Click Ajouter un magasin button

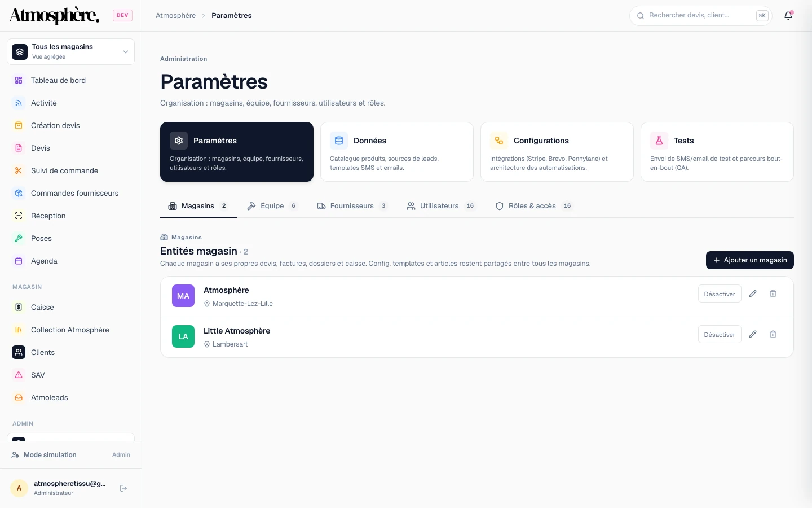[750, 260]
